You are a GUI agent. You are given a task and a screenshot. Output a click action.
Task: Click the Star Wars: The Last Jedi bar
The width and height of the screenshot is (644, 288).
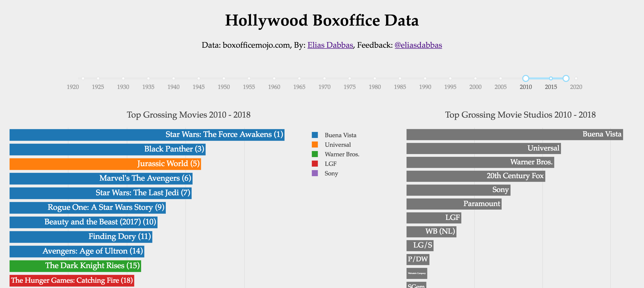click(x=101, y=193)
